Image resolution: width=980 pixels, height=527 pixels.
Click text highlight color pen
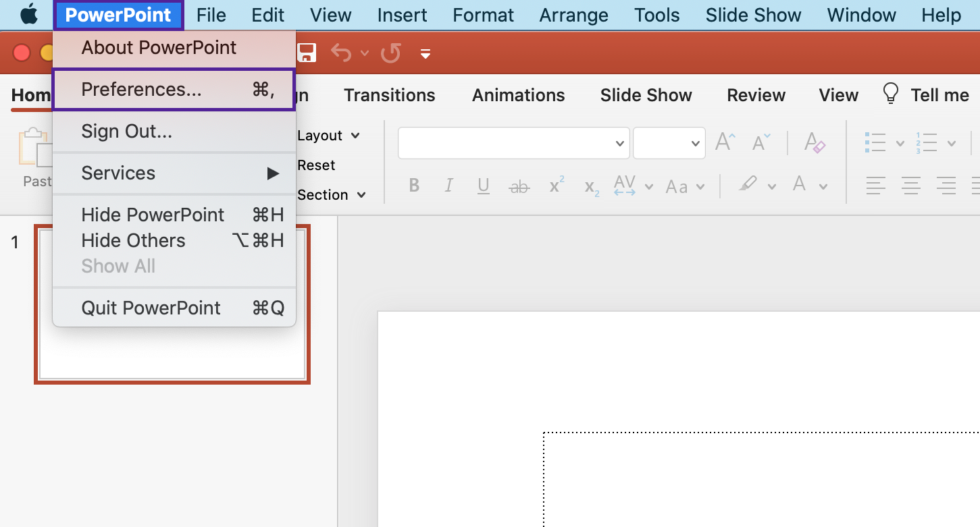click(748, 185)
